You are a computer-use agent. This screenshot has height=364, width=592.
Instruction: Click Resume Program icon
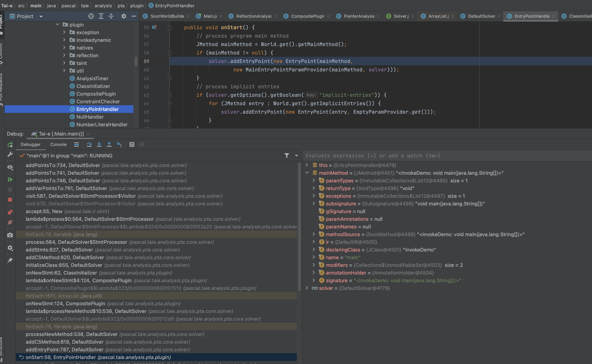pyautogui.click(x=10, y=179)
